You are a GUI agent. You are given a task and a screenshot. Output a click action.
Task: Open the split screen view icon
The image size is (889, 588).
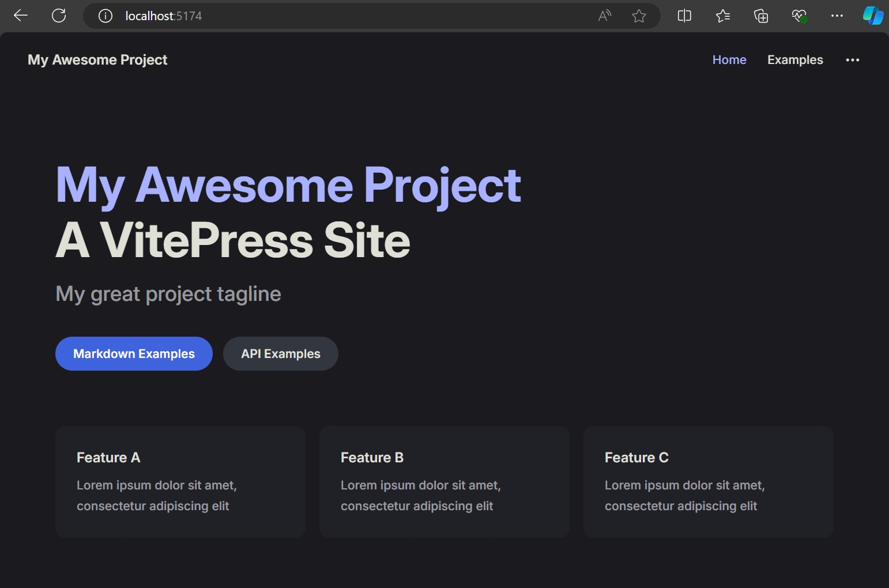(x=684, y=16)
